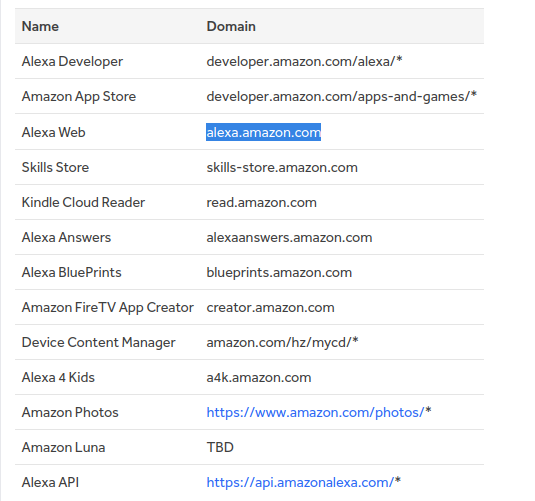The image size is (535, 501).
Task: Open the api.amazonalexa.com link
Action: pyautogui.click(x=300, y=482)
